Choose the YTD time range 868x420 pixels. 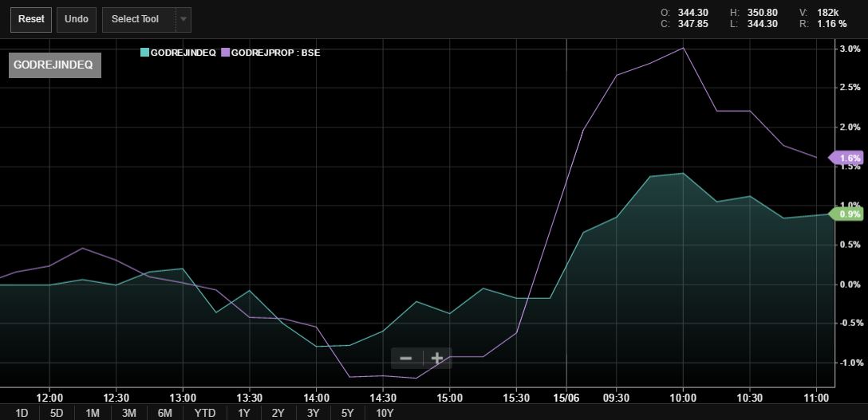(204, 412)
